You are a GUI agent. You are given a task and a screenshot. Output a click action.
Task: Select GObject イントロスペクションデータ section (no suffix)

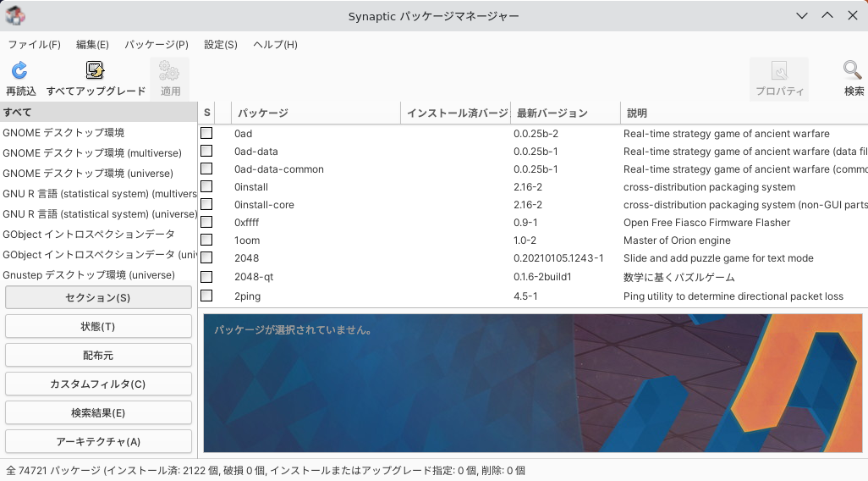[x=98, y=235]
